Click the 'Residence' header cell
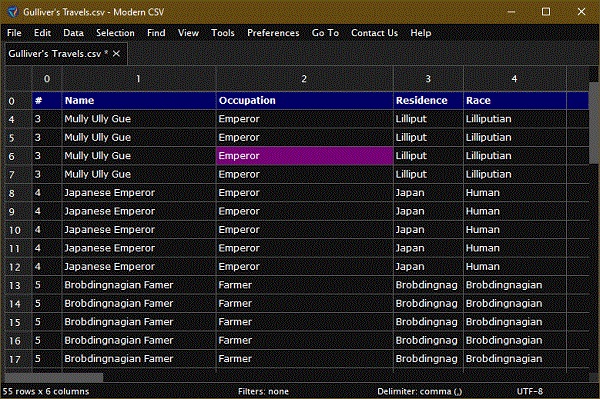600x399 pixels. [x=428, y=101]
